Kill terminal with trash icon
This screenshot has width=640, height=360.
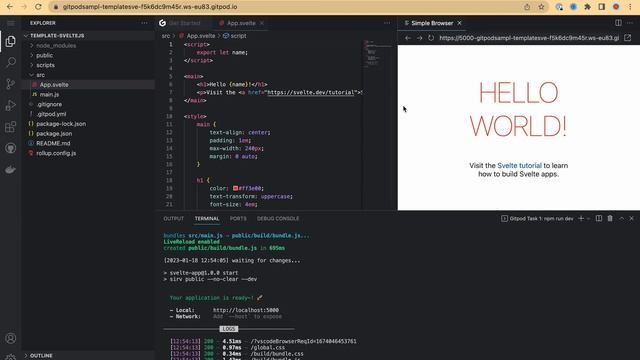click(x=610, y=219)
